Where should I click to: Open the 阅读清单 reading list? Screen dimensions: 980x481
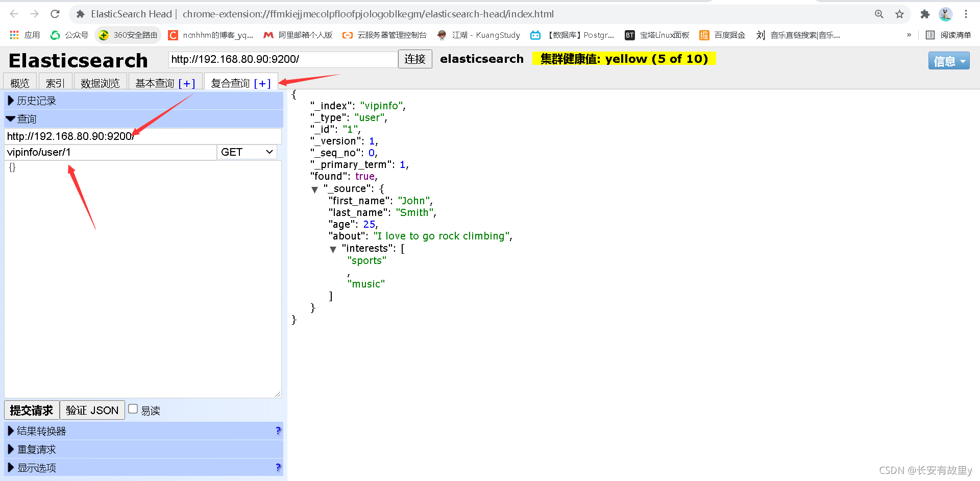click(x=948, y=35)
